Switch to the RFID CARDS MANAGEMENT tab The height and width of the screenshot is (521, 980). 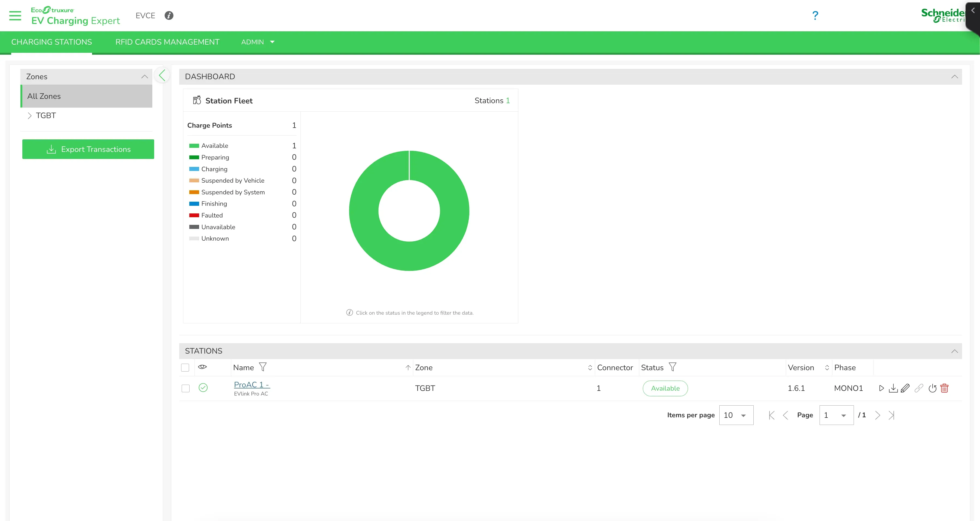click(168, 42)
